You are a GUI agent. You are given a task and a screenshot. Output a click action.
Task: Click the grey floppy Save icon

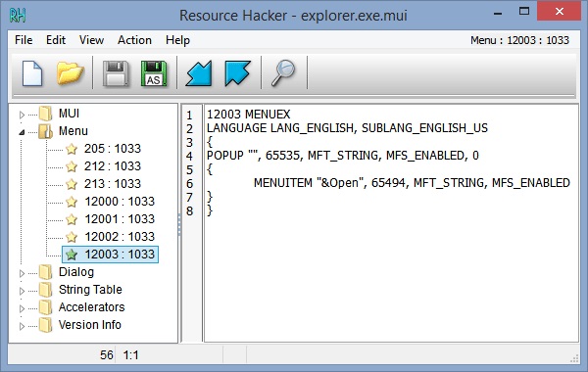click(x=116, y=73)
